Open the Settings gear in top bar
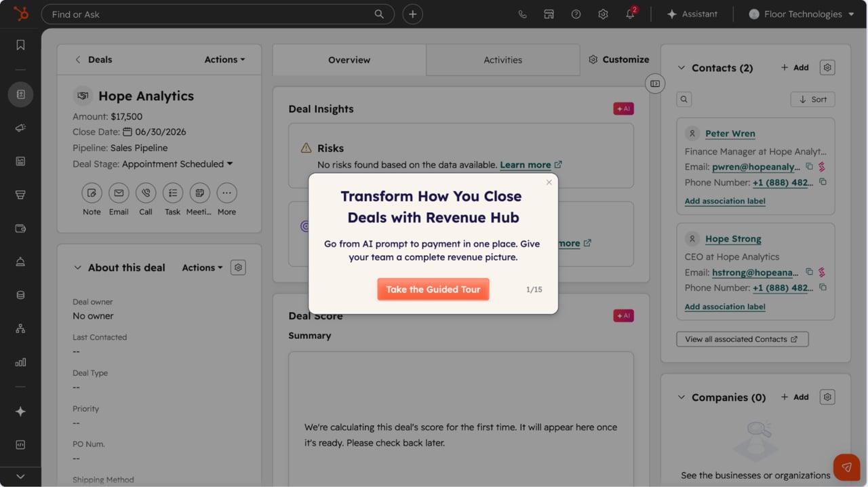Image resolution: width=868 pixels, height=487 pixels. (x=603, y=14)
